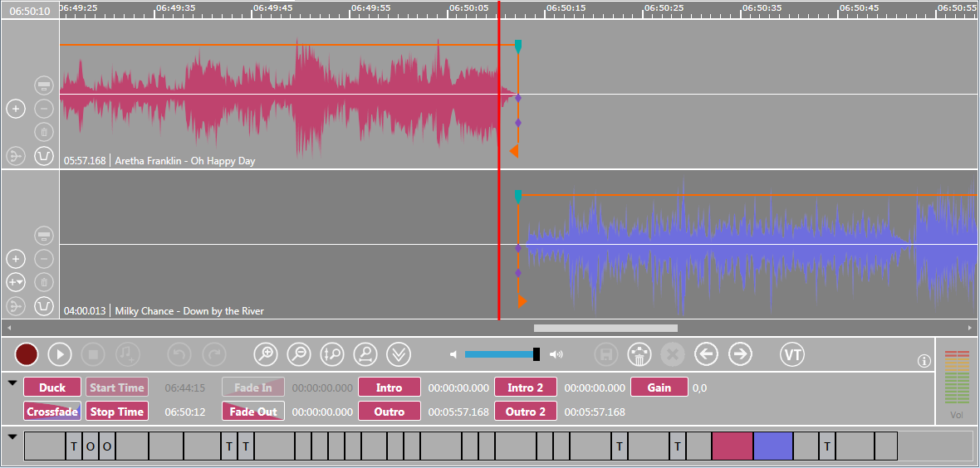Click the double chevron down icon
980x468 pixels.
coord(399,355)
